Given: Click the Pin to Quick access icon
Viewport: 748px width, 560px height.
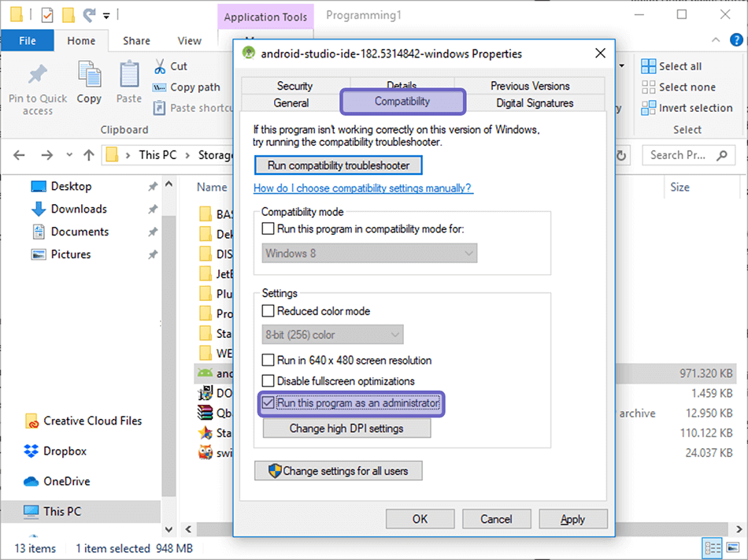Looking at the screenshot, I should (x=37, y=74).
